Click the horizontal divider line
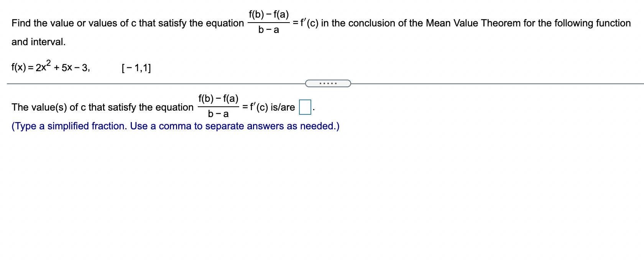The image size is (644, 264). point(153,83)
